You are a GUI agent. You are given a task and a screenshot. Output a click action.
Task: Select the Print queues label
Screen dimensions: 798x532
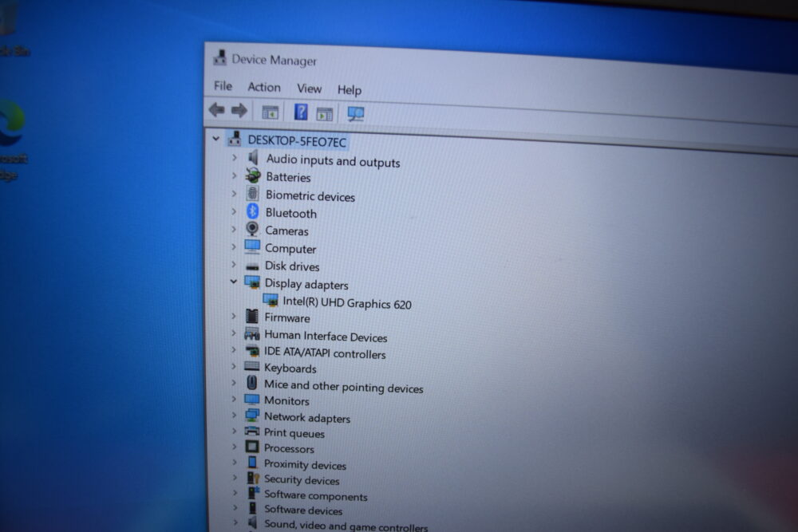tap(294, 433)
